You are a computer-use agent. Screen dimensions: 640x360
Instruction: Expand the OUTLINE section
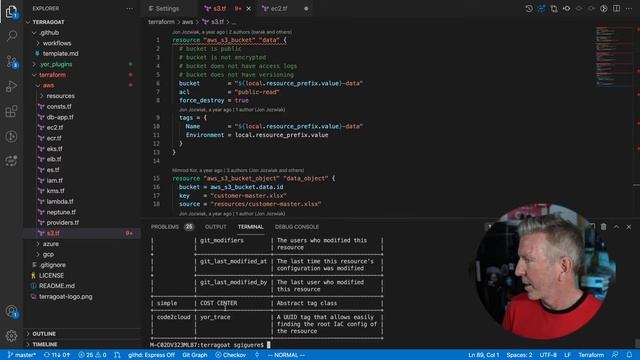[82, 334]
